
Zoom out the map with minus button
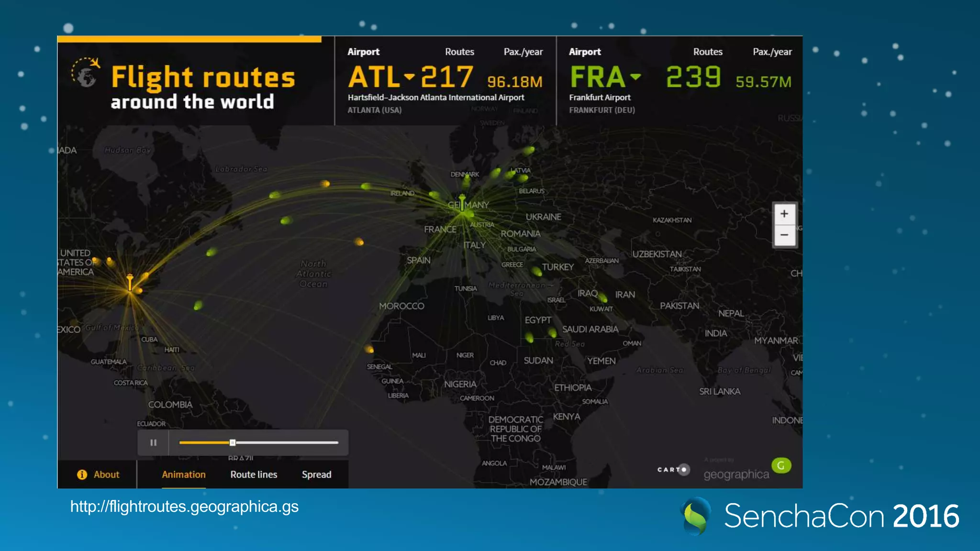(784, 235)
